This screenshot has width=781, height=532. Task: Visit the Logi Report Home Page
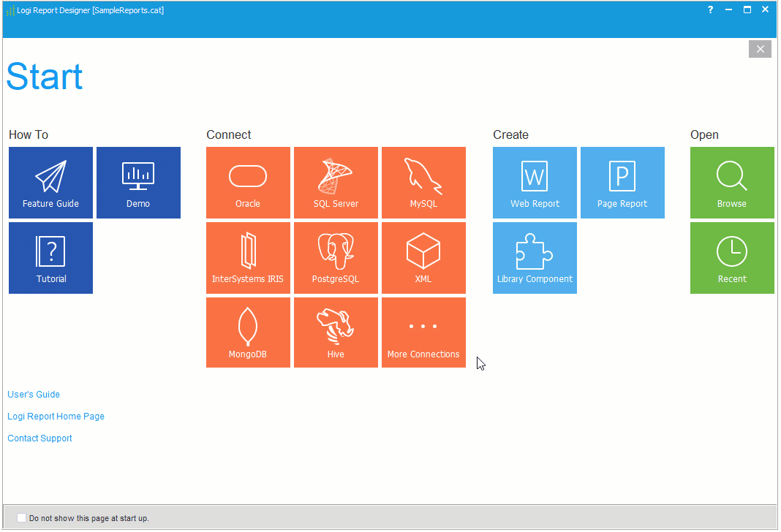point(56,416)
